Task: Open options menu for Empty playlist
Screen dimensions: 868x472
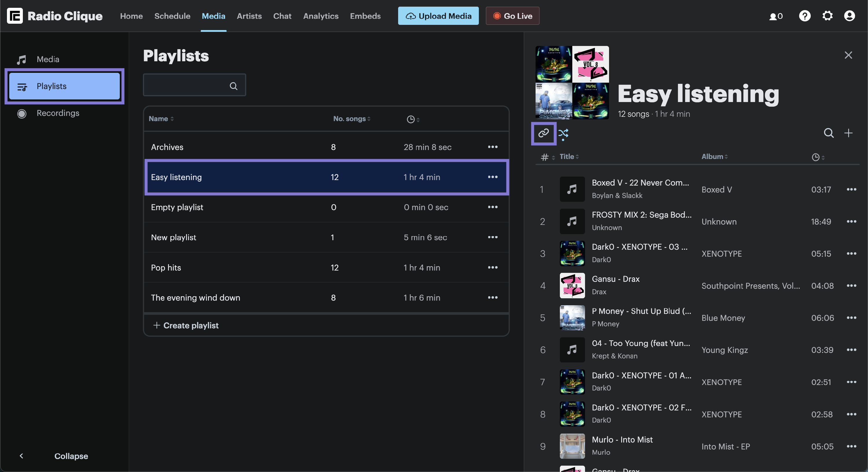Action: click(493, 207)
